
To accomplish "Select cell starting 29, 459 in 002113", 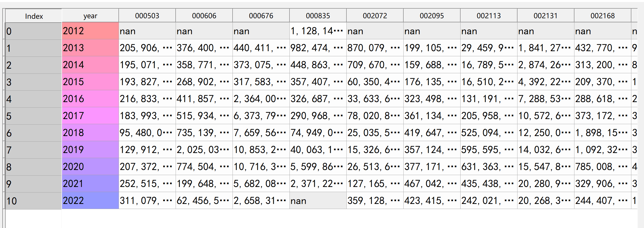I will point(489,48).
